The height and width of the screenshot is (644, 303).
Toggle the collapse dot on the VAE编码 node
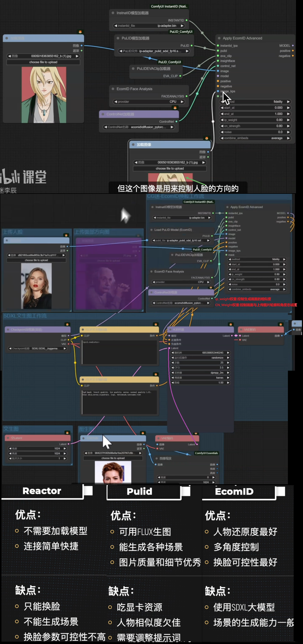159,438
